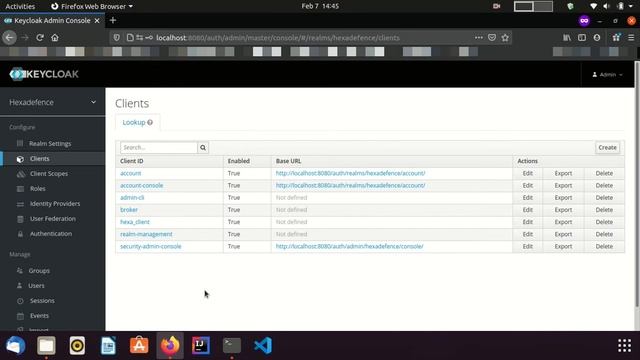Open Groups under Manage
This screenshot has height=360, width=640.
39,271
